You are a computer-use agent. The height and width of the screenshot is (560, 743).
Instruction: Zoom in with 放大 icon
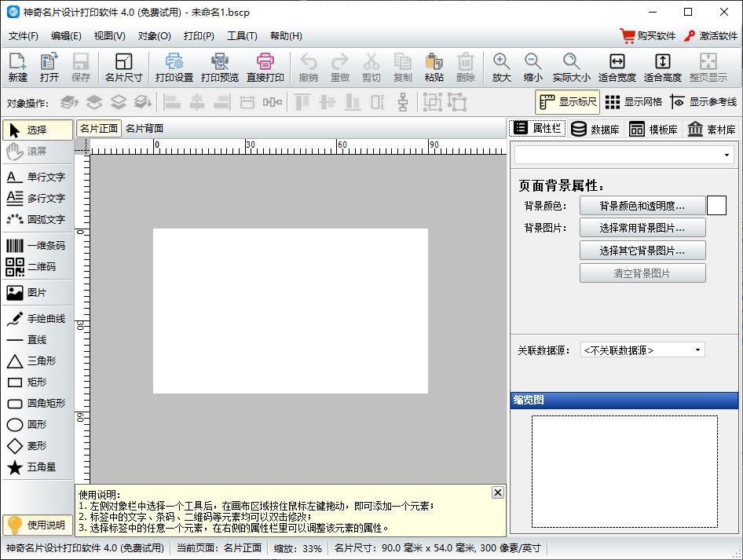point(501,68)
